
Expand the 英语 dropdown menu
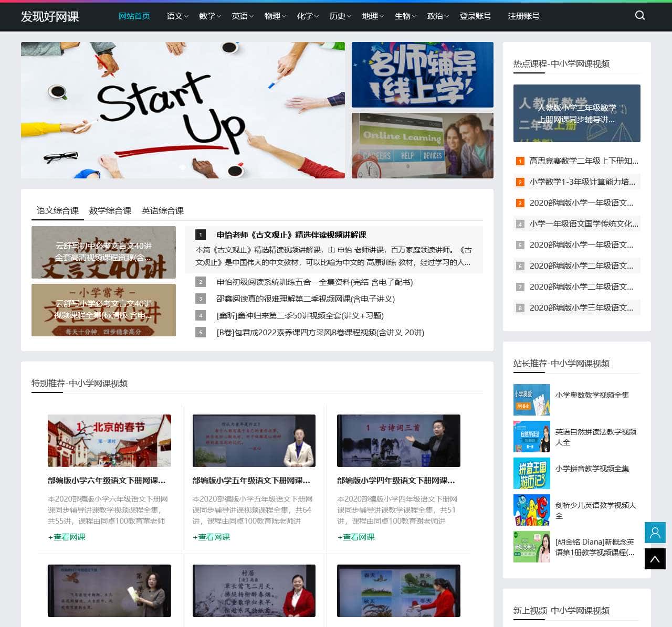[242, 16]
